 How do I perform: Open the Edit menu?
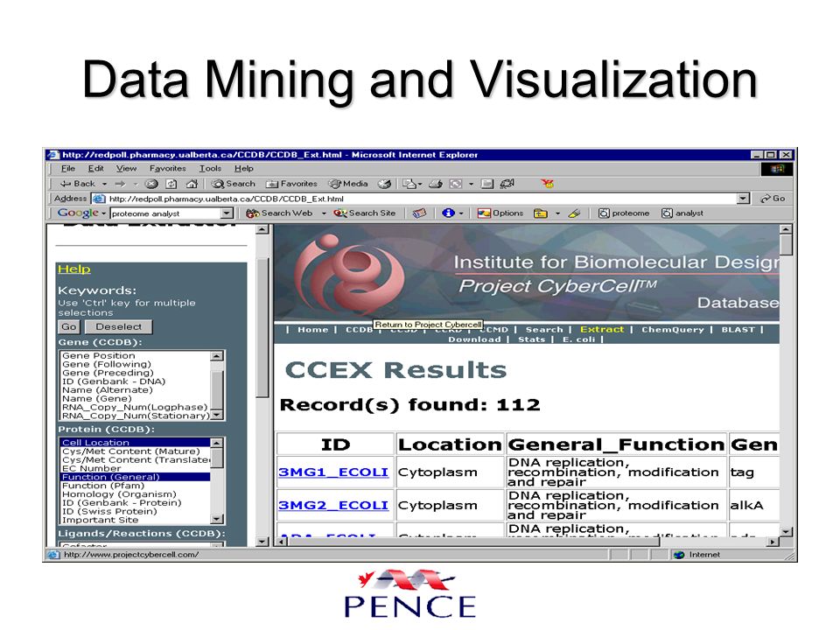pyautogui.click(x=96, y=168)
